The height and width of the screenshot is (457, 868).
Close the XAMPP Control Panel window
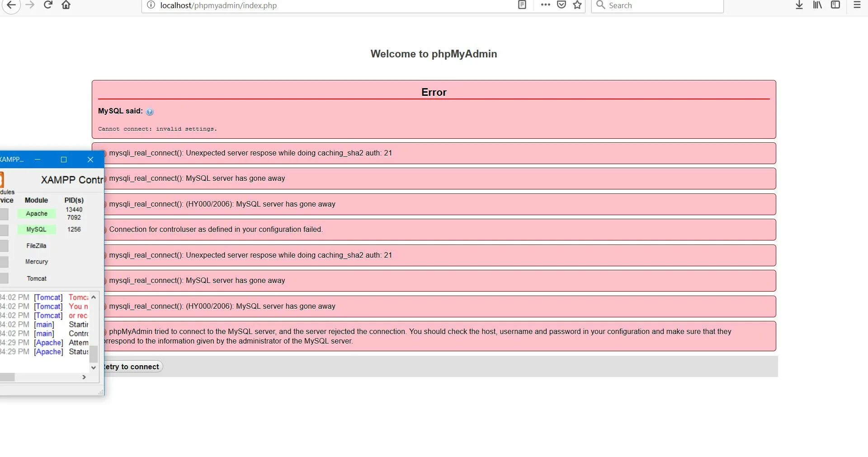[90, 160]
